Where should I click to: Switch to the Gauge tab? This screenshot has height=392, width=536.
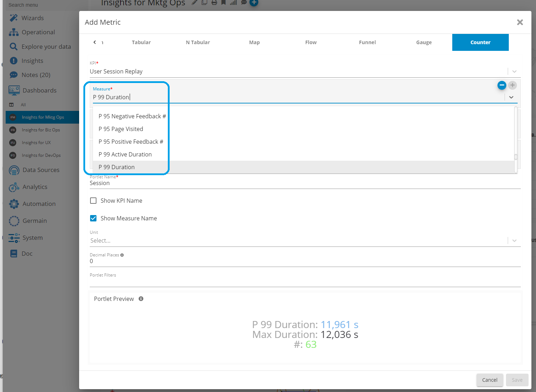tap(424, 42)
